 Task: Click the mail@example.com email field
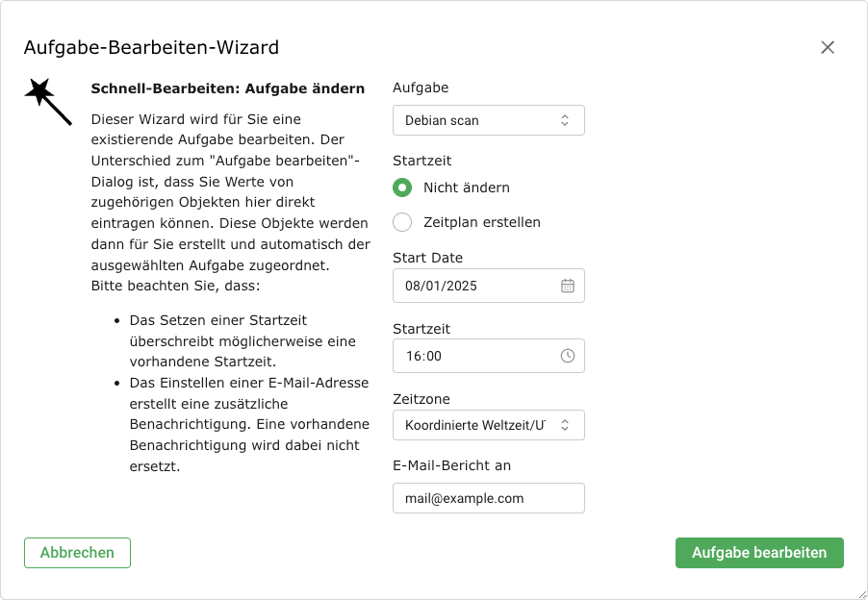[488, 498]
